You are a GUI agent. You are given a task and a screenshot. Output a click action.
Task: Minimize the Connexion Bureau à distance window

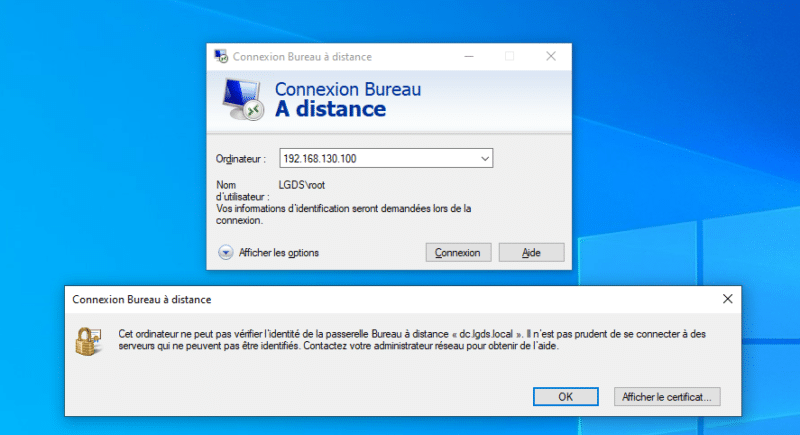[469, 56]
